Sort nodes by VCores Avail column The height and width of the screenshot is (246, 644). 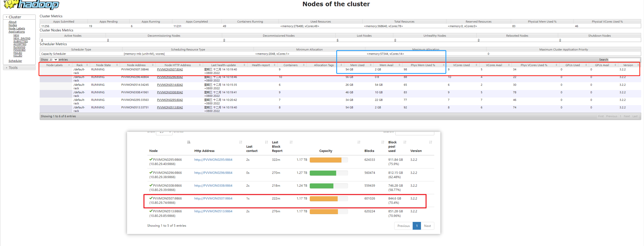click(495, 65)
